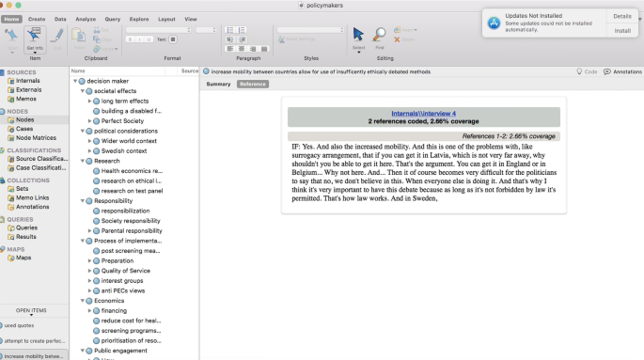
Task: Open the Layout ribbon tab
Action: (x=166, y=19)
